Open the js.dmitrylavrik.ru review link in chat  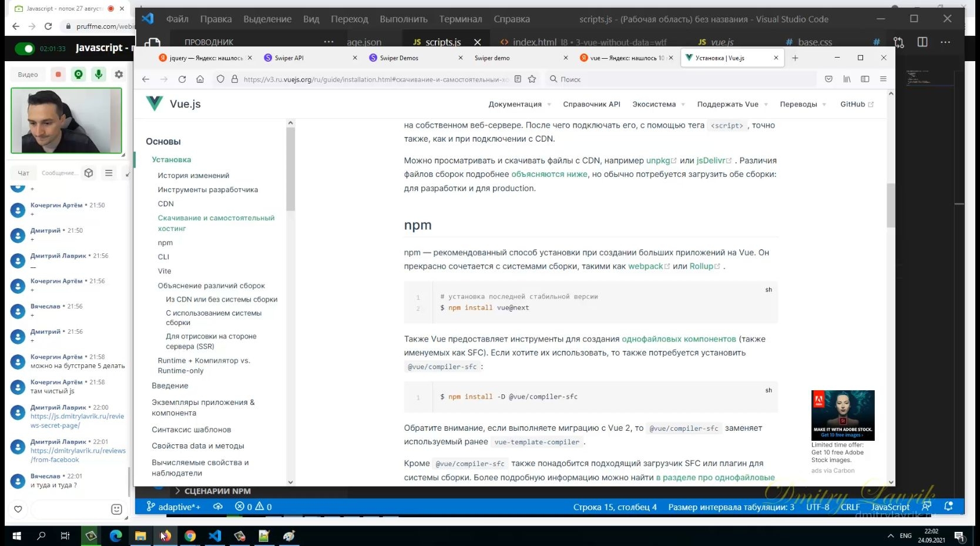(x=78, y=421)
